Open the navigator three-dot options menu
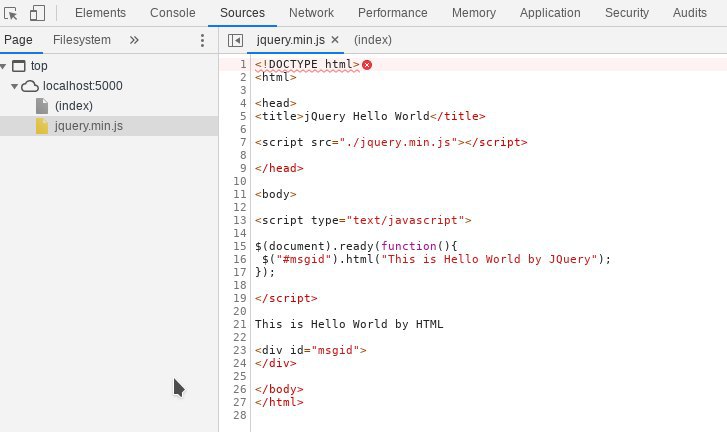The height and width of the screenshot is (432, 727). [x=202, y=40]
